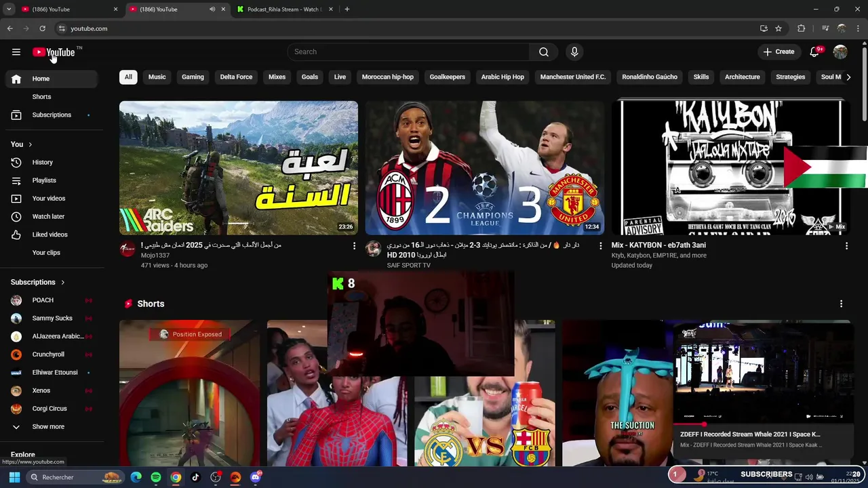
Task: Click the YouTube logo
Action: coord(54,52)
